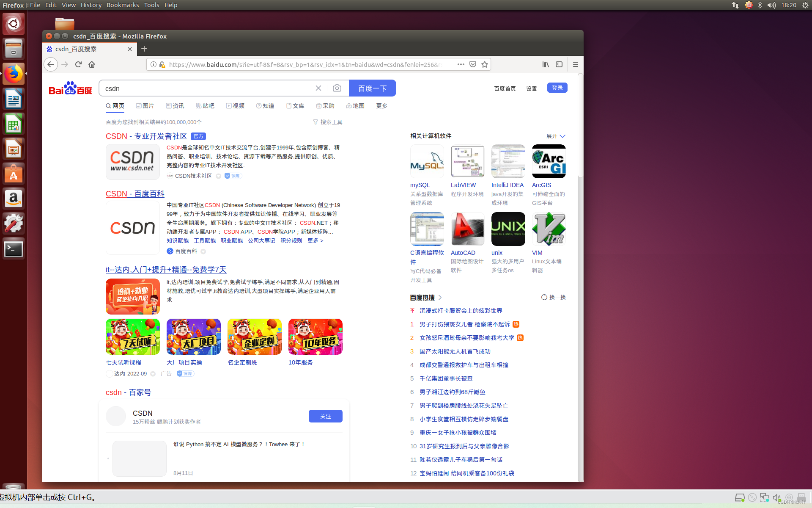The height and width of the screenshot is (508, 812).
Task: Launch Firefox from the Ubuntu dock
Action: (14, 74)
